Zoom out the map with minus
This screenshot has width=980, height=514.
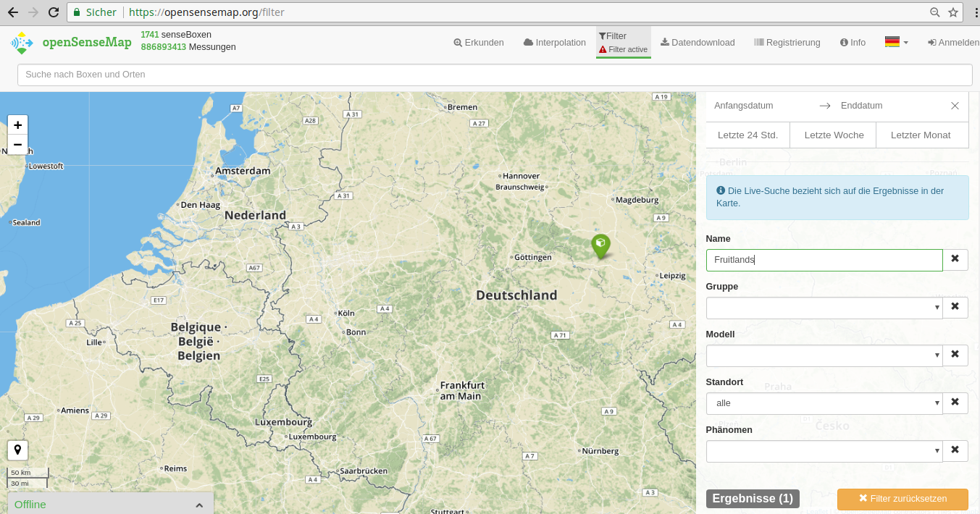pos(17,145)
